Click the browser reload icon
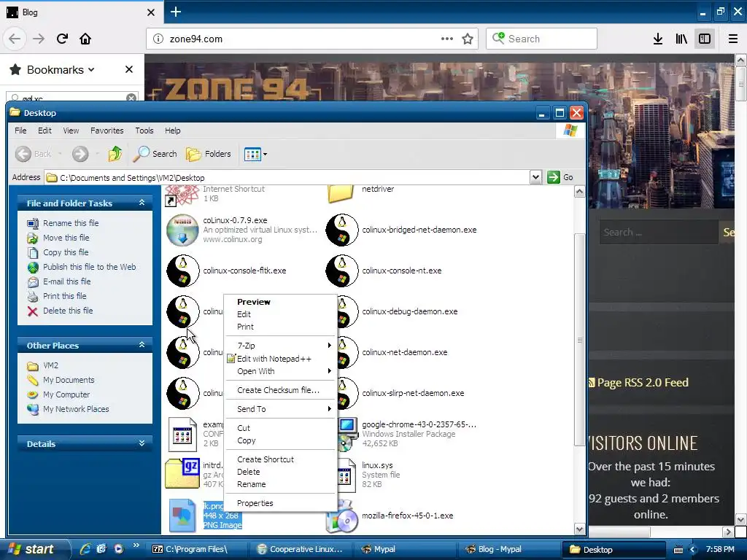The image size is (747, 560). pyautogui.click(x=62, y=39)
